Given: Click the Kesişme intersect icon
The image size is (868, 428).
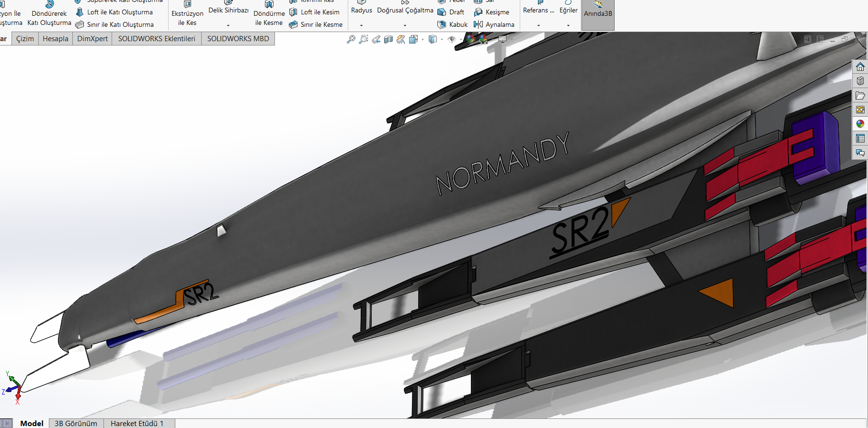Looking at the screenshot, I should (478, 12).
